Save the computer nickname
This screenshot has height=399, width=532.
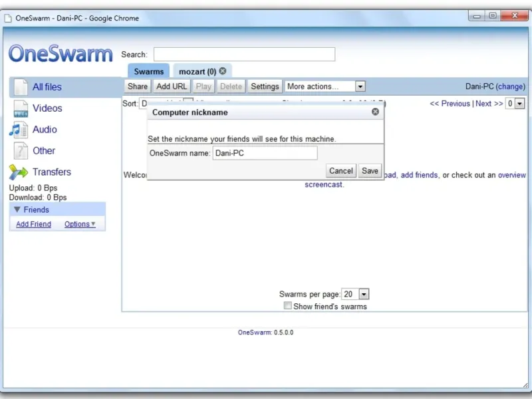[x=370, y=171]
